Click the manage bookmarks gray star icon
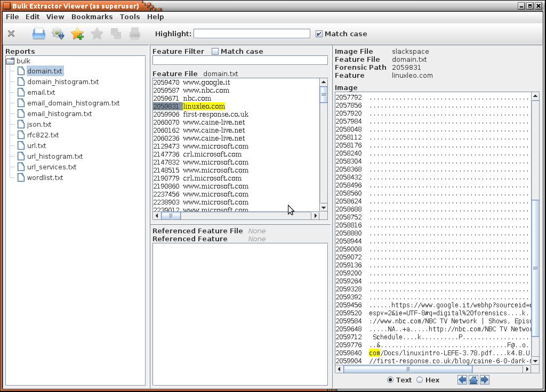 click(97, 34)
